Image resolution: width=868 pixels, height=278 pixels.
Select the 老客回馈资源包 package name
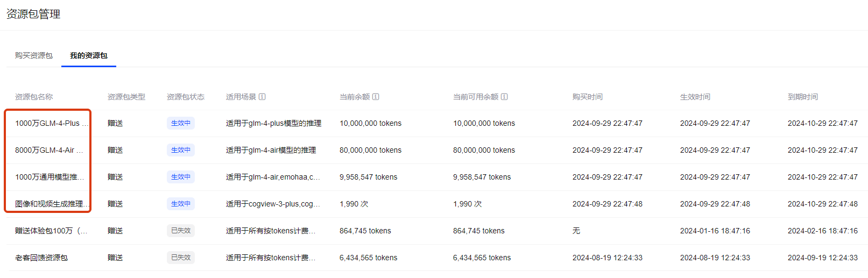(x=41, y=258)
